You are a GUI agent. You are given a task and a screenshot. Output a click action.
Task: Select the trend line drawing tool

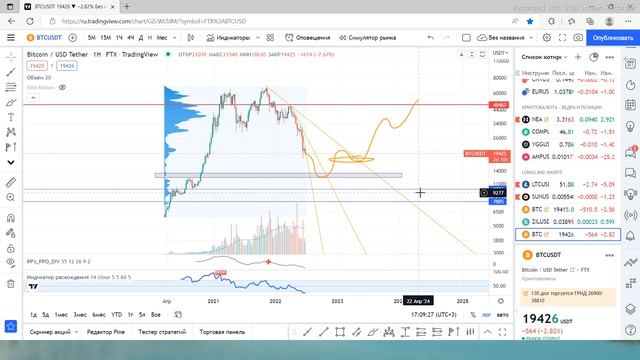point(11,72)
